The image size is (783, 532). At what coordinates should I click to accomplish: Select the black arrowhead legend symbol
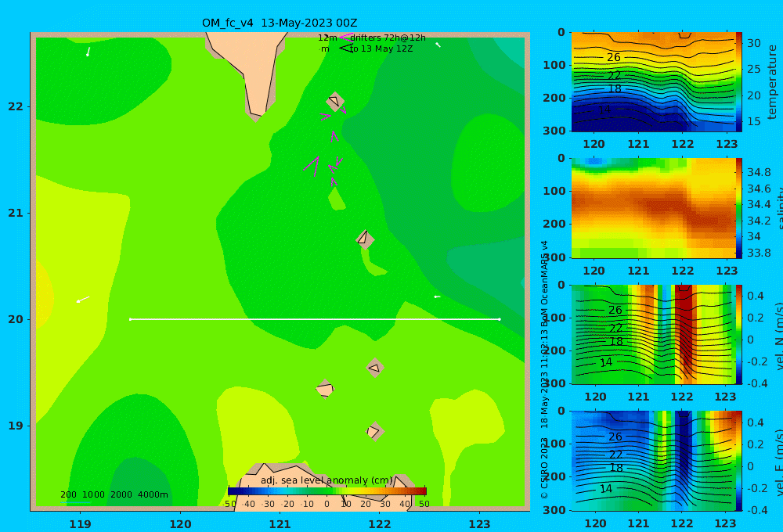tap(345, 49)
